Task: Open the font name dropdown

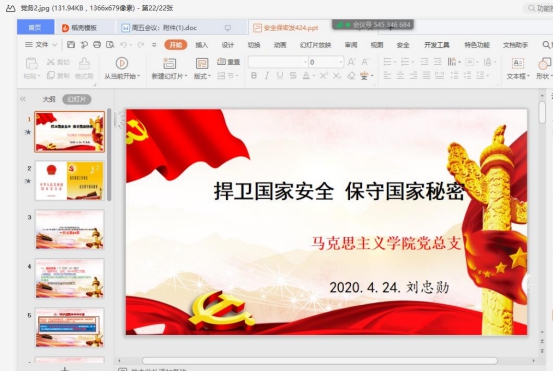Action: (305, 62)
